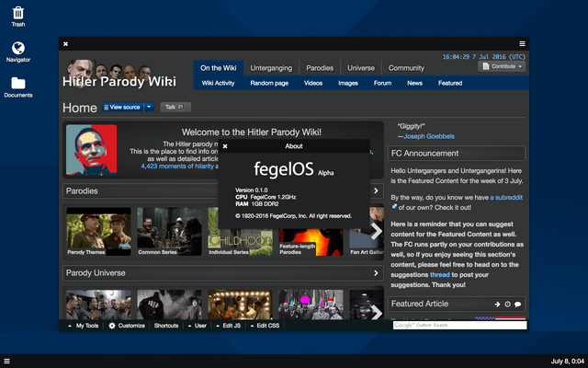Image resolution: width=588 pixels, height=368 pixels.
Task: Select the Universe tab
Action: (x=361, y=68)
